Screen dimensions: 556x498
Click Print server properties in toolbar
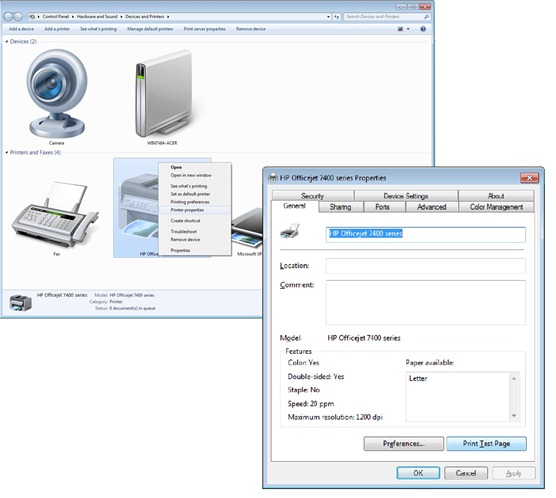(205, 29)
